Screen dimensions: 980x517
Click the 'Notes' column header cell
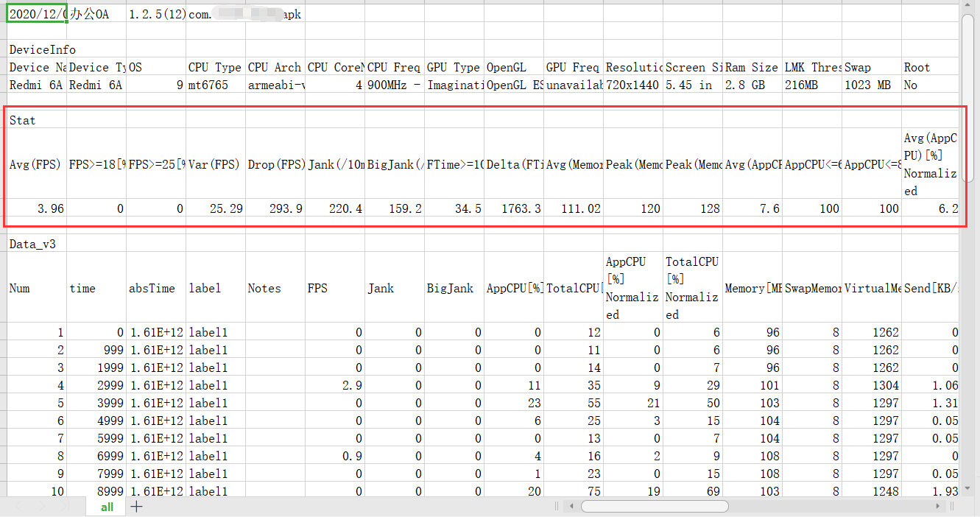coord(275,288)
